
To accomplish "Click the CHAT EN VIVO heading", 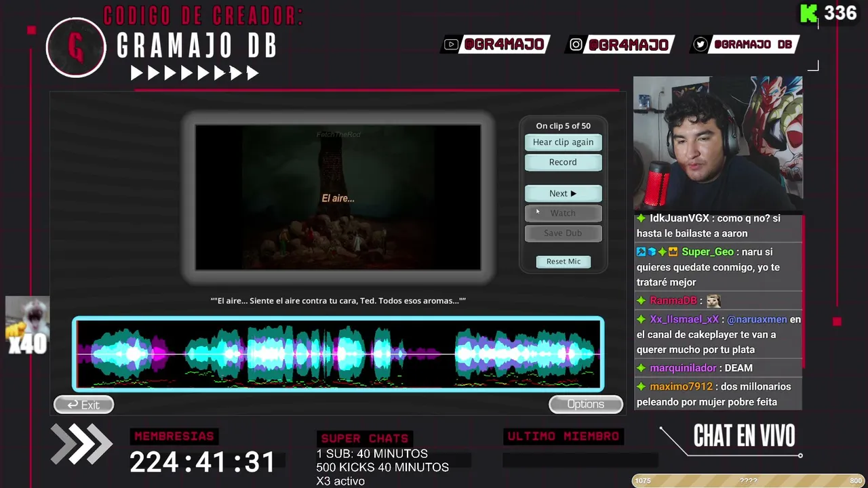I will (x=744, y=436).
